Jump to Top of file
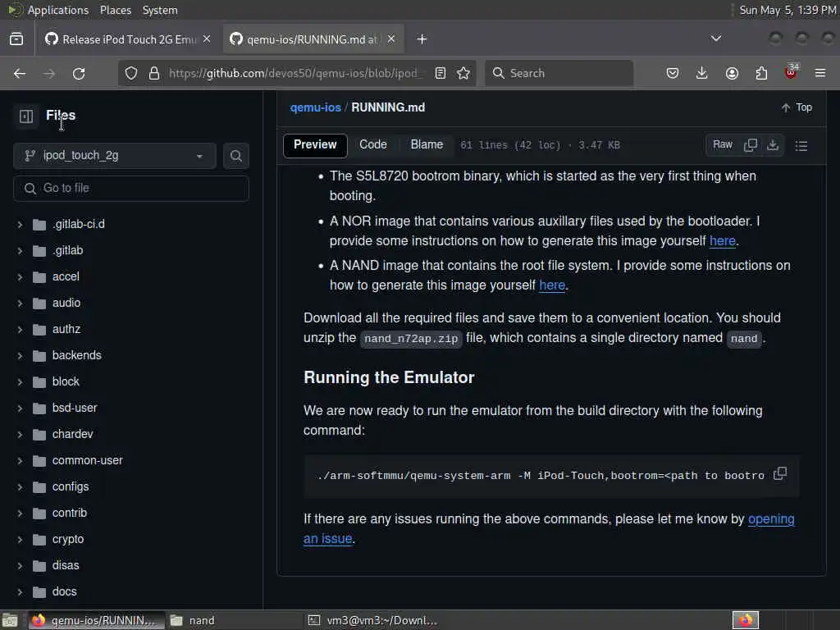 tap(797, 107)
